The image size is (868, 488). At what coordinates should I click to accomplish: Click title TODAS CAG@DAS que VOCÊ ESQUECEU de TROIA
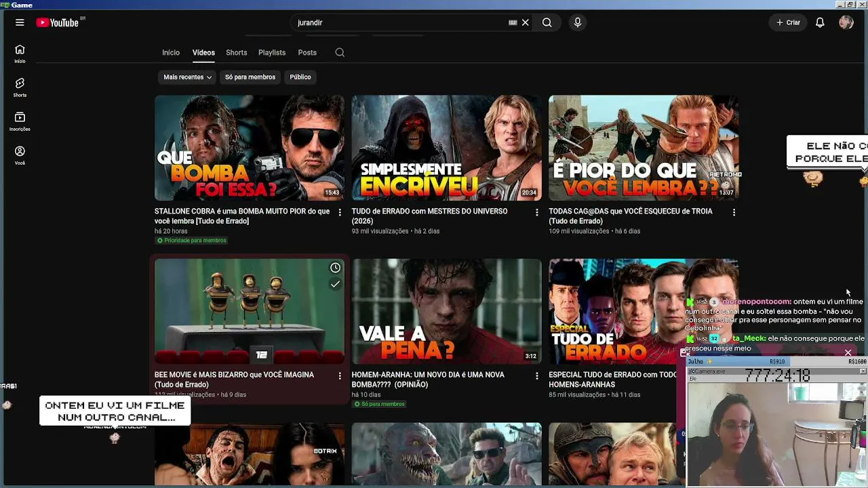point(631,216)
